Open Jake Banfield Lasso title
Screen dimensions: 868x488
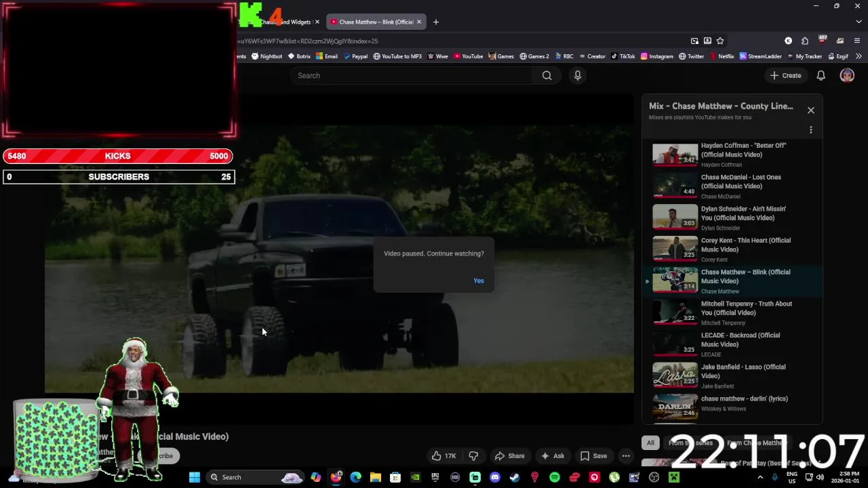743,371
